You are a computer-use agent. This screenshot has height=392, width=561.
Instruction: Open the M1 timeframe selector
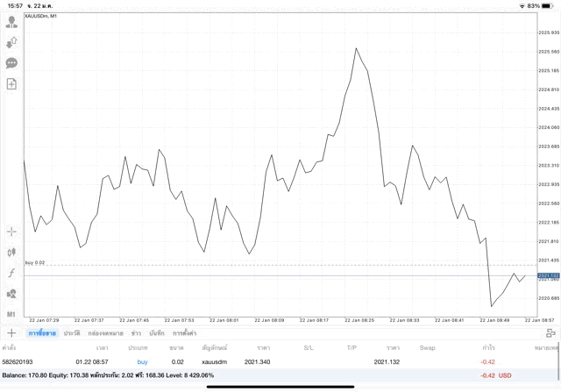point(11,314)
